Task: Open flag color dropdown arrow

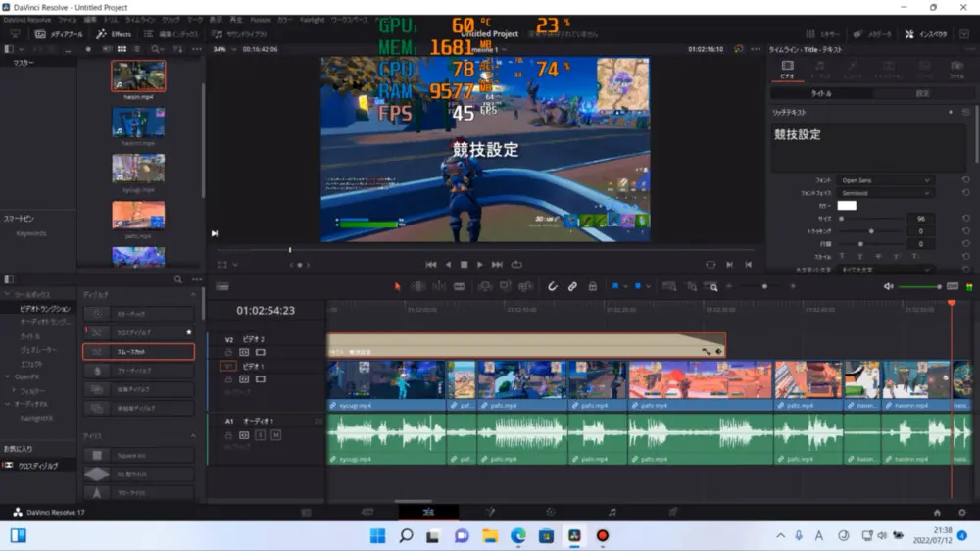Action: click(625, 287)
